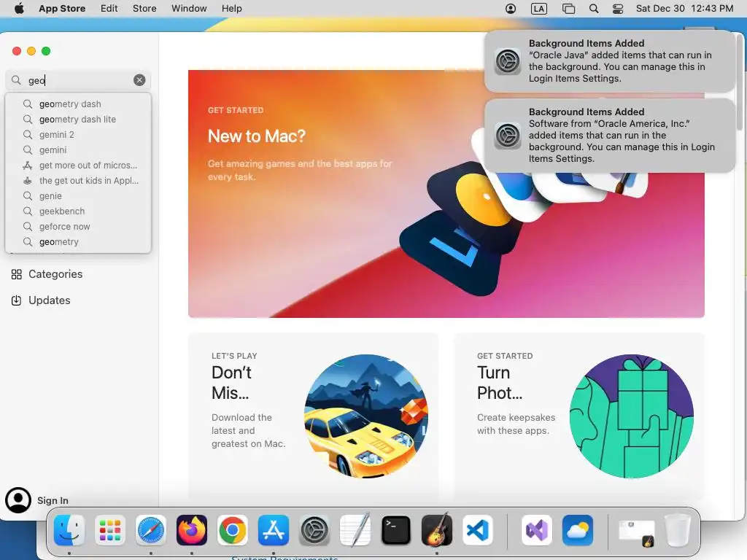747x560 pixels.
Task: Open Spotlight search in menu bar
Action: point(594,9)
